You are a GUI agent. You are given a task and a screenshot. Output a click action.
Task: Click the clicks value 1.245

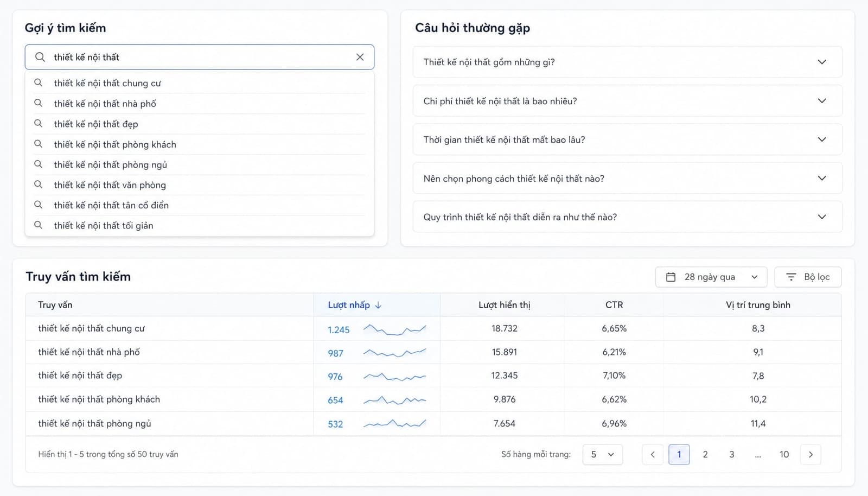click(339, 330)
